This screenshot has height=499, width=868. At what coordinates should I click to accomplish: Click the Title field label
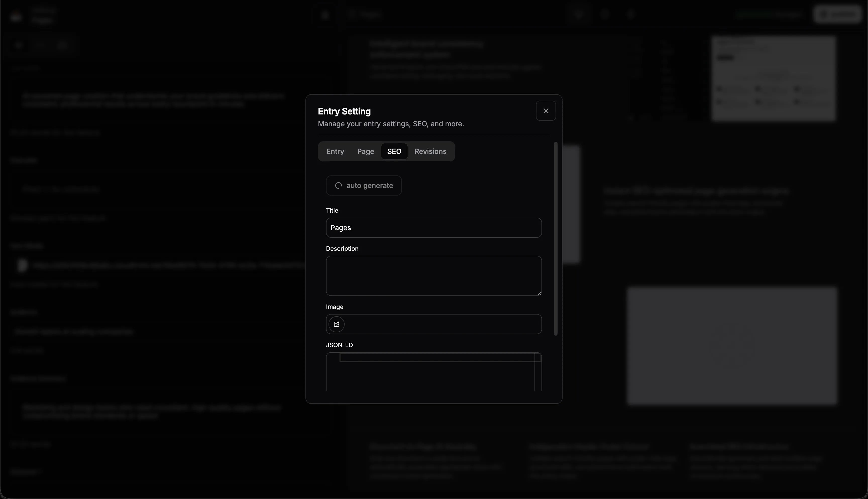click(332, 210)
